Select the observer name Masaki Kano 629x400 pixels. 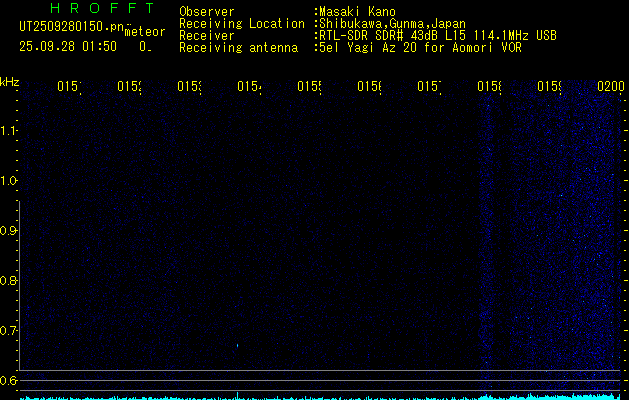357,12
